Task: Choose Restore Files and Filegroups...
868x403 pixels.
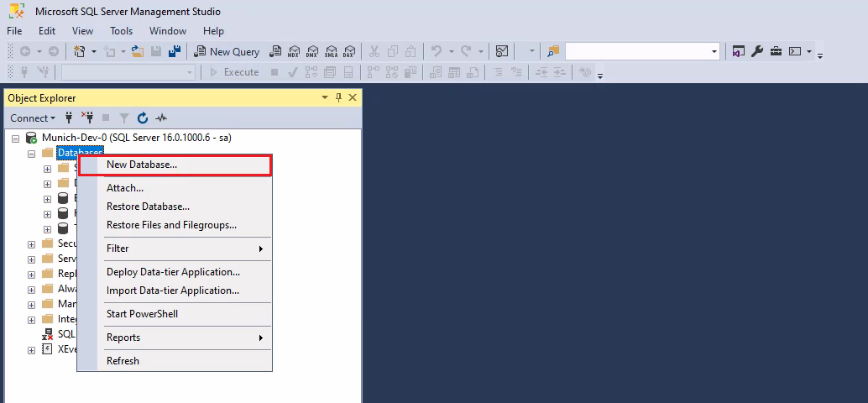Action: tap(175, 225)
